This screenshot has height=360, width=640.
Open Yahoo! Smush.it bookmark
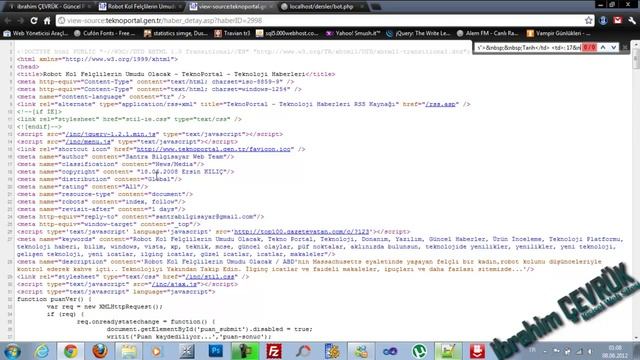click(x=353, y=33)
